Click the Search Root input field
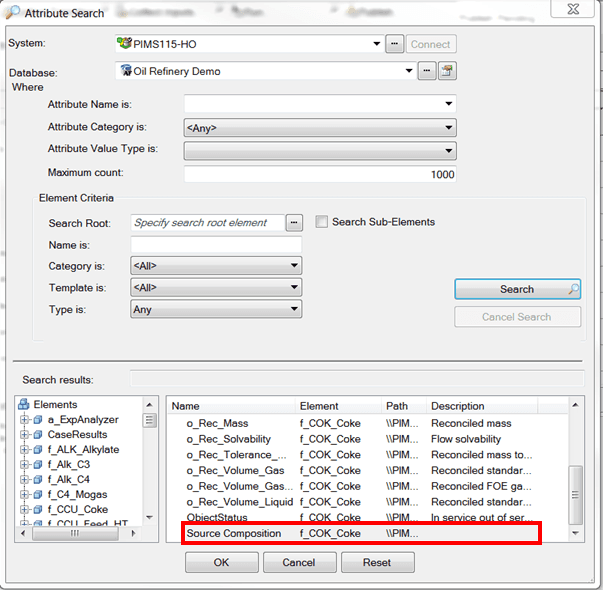This screenshot has height=590, width=603. [208, 223]
